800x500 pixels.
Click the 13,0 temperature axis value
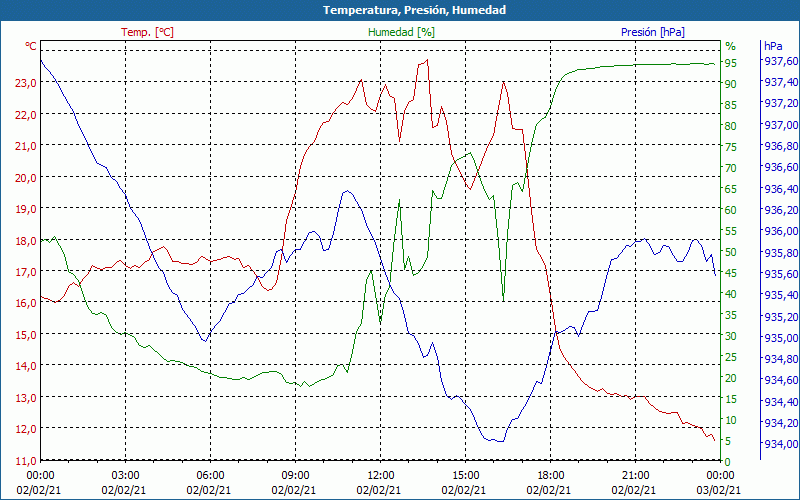tap(26, 397)
